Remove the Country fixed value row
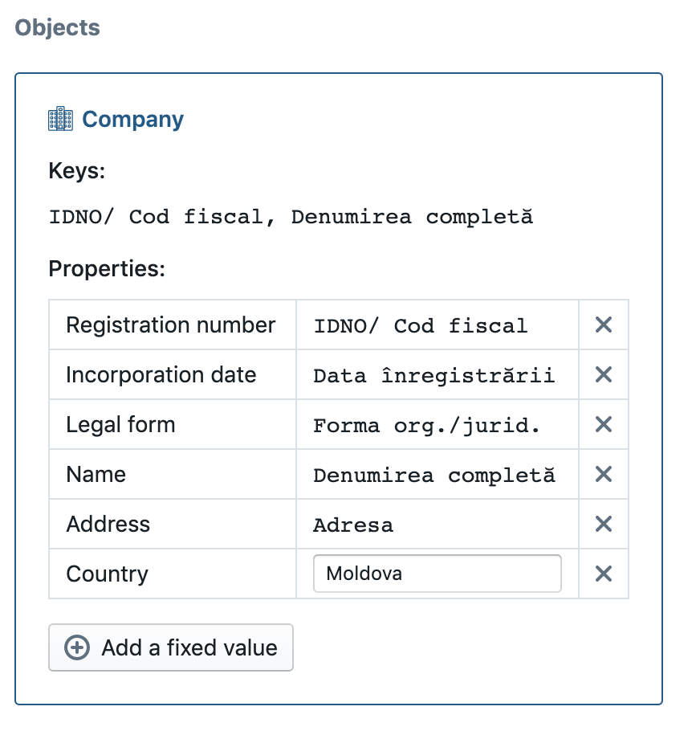700x731 pixels. [x=603, y=574]
